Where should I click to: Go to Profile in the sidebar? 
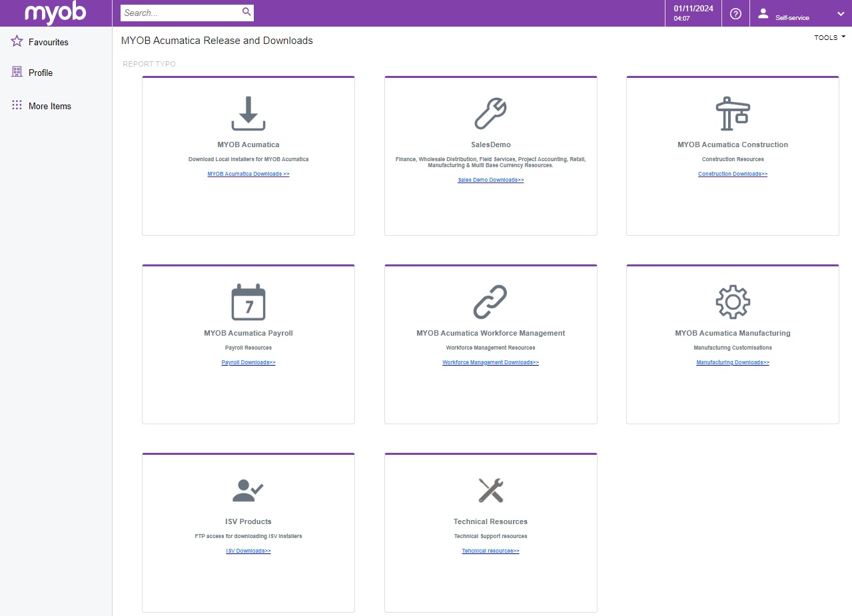click(40, 73)
